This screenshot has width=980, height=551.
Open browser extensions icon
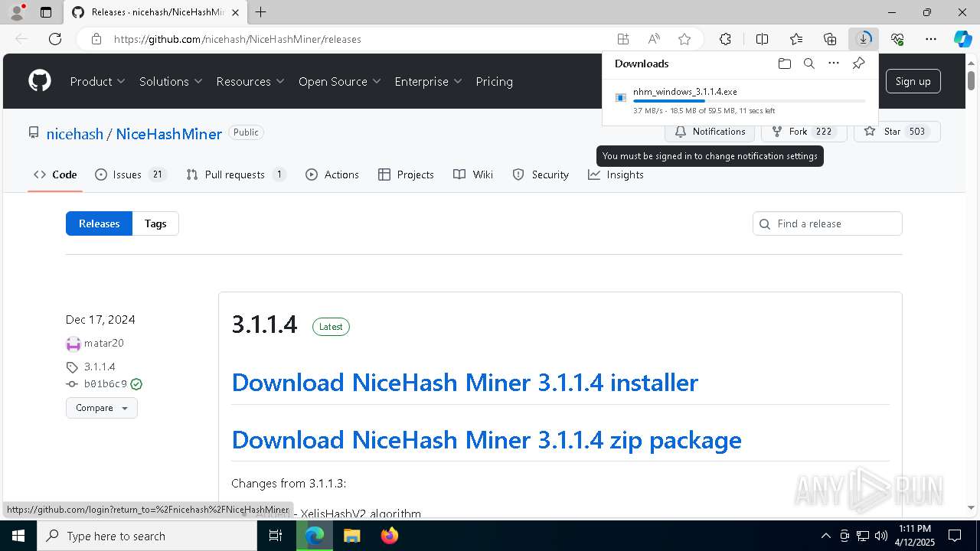725,39
